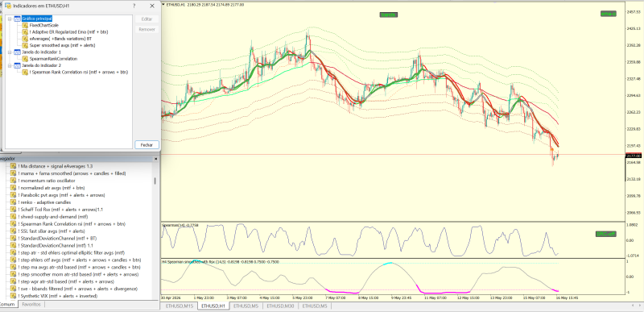Viewport: 644px width, 312px height.
Task: Select step atr - std ehlers optimal filter
Action: (x=71, y=253)
